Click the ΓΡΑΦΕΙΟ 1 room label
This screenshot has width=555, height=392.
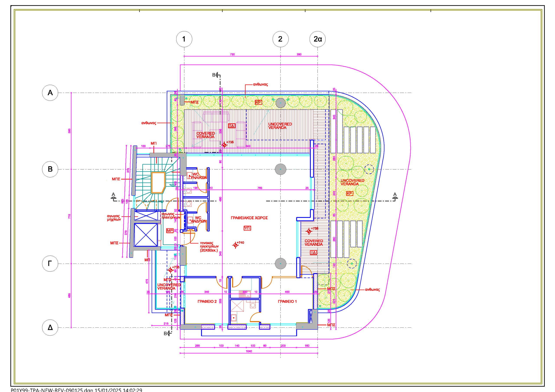287,301
